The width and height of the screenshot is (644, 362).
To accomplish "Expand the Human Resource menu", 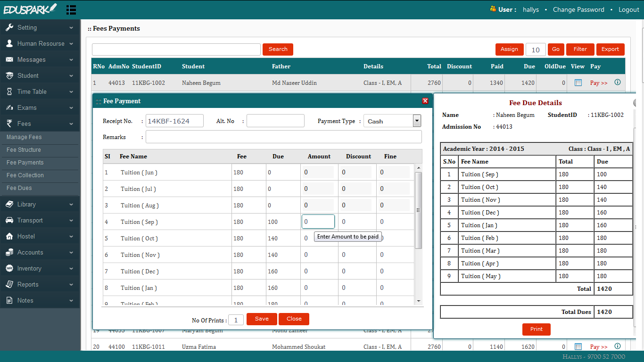I will [x=40, y=44].
